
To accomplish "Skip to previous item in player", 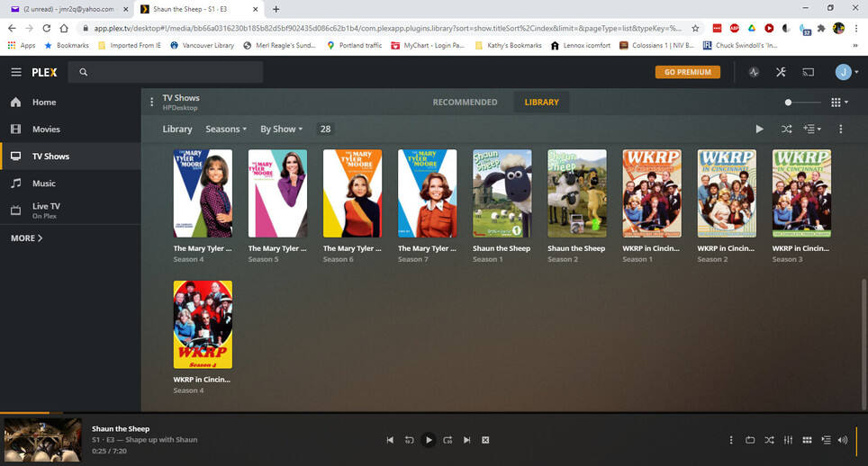I will tap(390, 440).
